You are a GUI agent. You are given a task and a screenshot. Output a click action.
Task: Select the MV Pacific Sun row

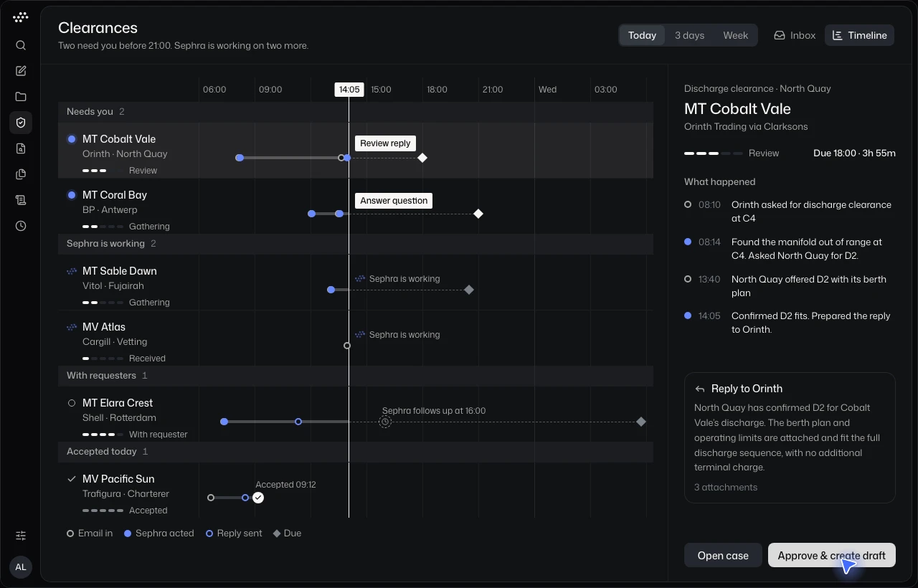point(356,490)
